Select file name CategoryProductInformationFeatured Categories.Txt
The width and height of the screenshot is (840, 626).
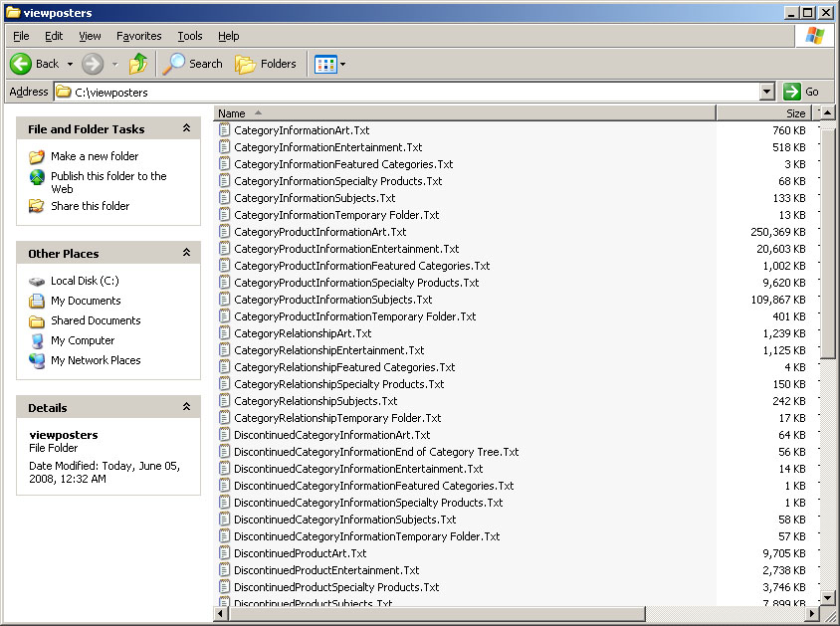[361, 266]
